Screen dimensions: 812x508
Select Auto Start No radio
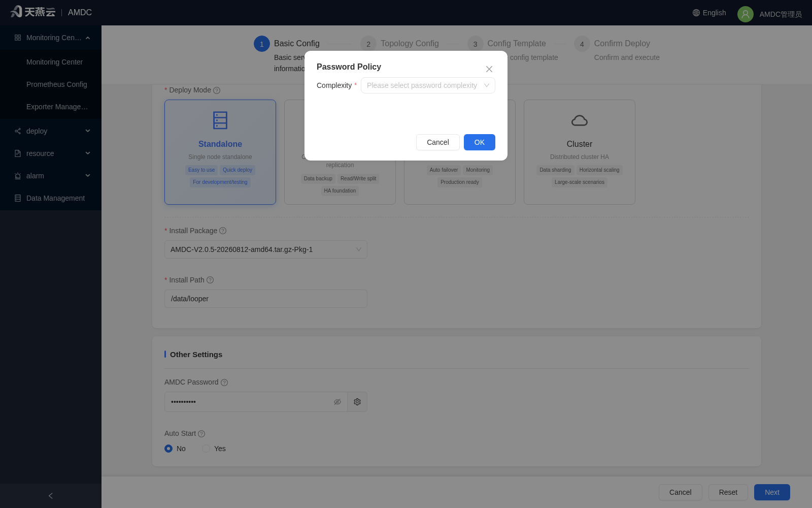coord(168,449)
